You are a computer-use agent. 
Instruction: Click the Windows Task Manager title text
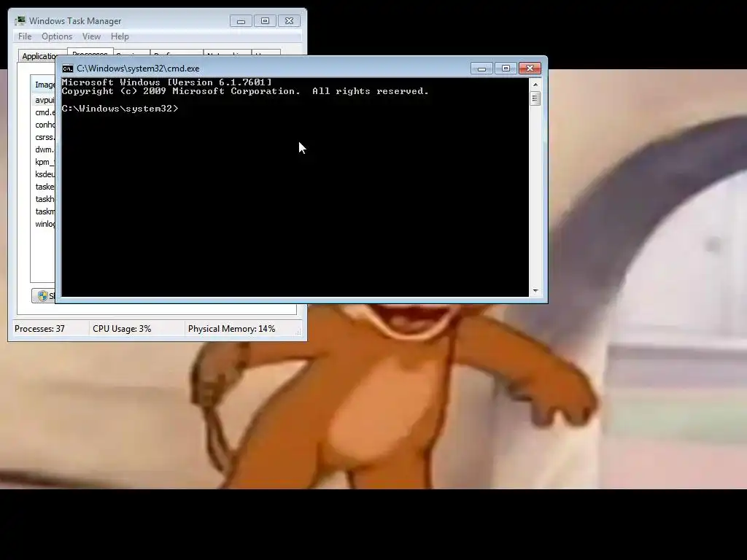click(75, 21)
